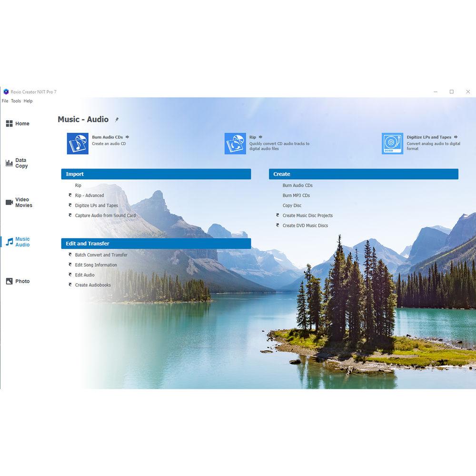The height and width of the screenshot is (476, 476).
Task: Pin the Music - Audio page
Action: coord(117,119)
